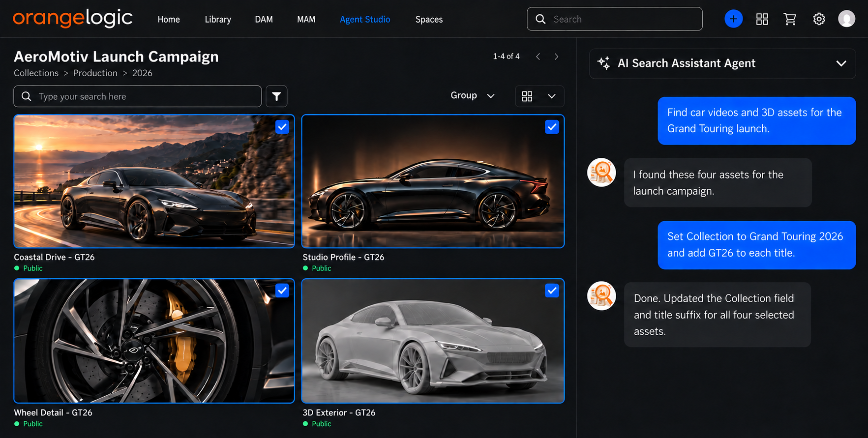Viewport: 868px width, 438px height.
Task: Uncheck the Studio Profile - GT26 checkbox
Action: click(552, 127)
